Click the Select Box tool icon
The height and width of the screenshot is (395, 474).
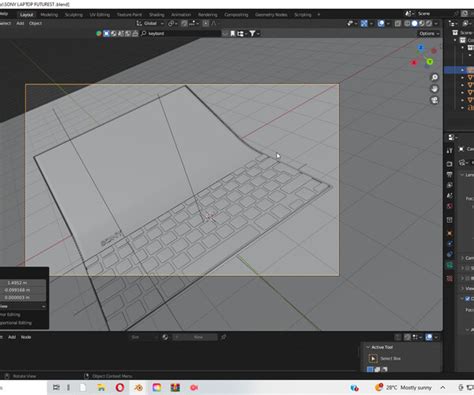click(x=373, y=359)
